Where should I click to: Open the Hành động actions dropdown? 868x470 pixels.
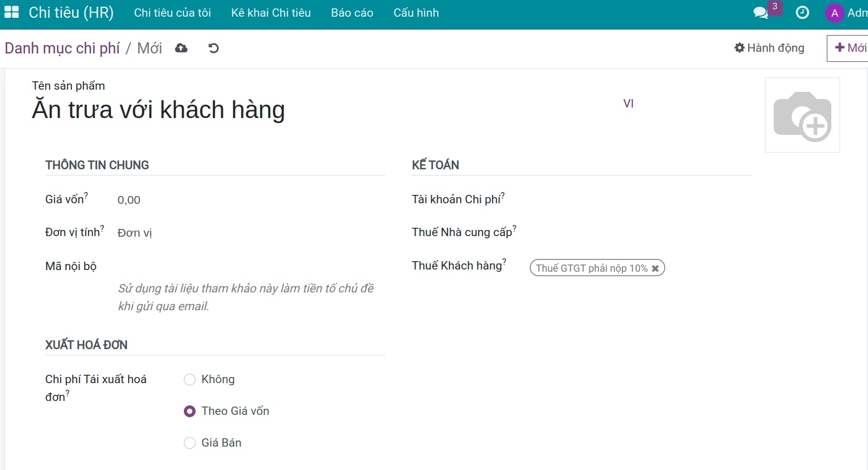(769, 48)
